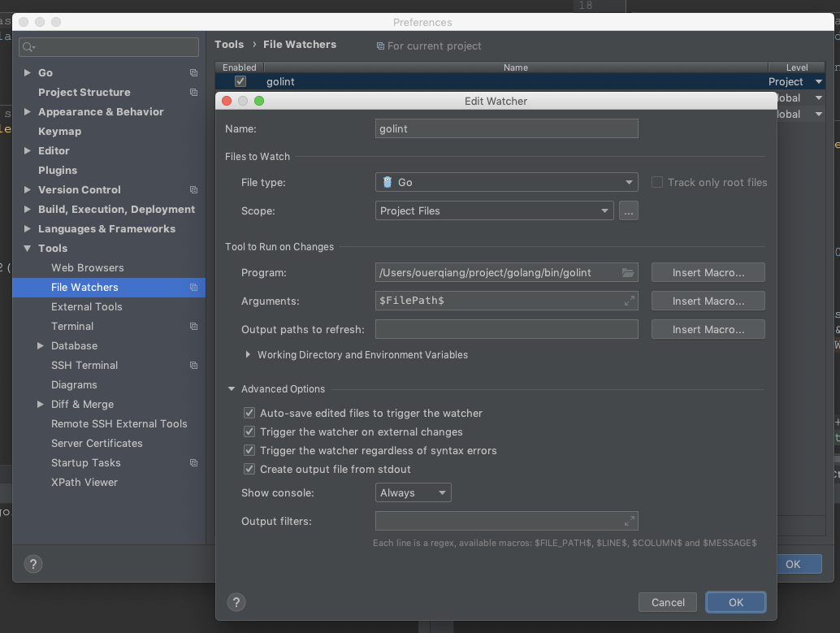This screenshot has width=840, height=633.
Task: Select XPath Viewer under Tools
Action: tap(84, 483)
